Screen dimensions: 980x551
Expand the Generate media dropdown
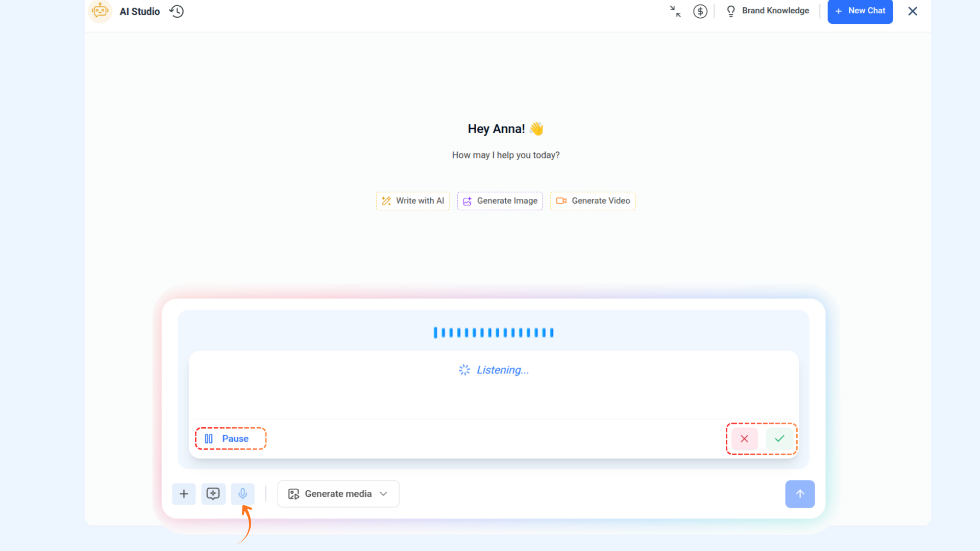click(338, 494)
